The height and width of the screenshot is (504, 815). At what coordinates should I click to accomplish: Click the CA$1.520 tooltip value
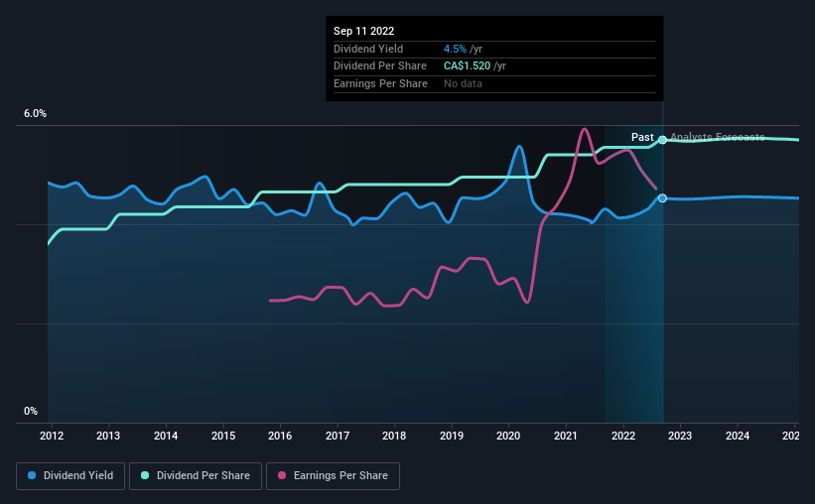coord(467,66)
